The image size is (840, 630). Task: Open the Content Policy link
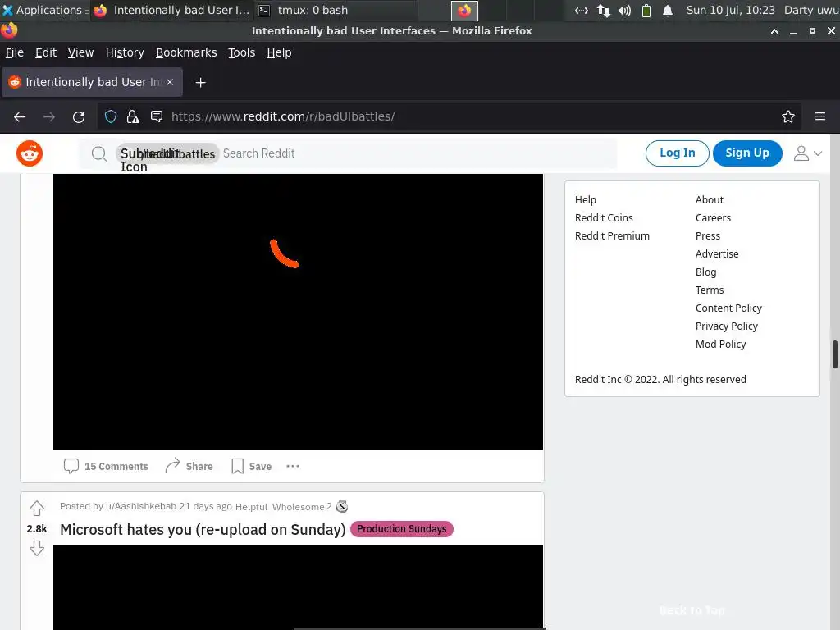728,308
